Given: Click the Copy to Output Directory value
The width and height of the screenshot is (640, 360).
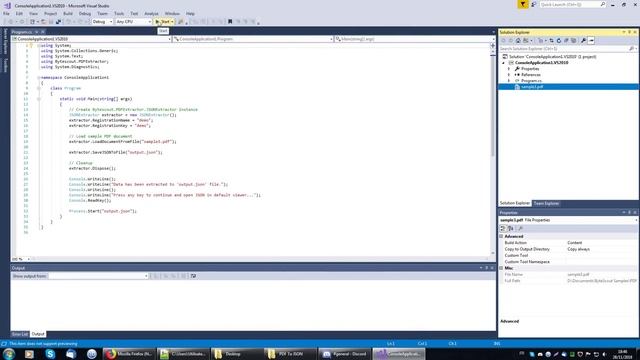Looking at the screenshot, I should pos(578,249).
